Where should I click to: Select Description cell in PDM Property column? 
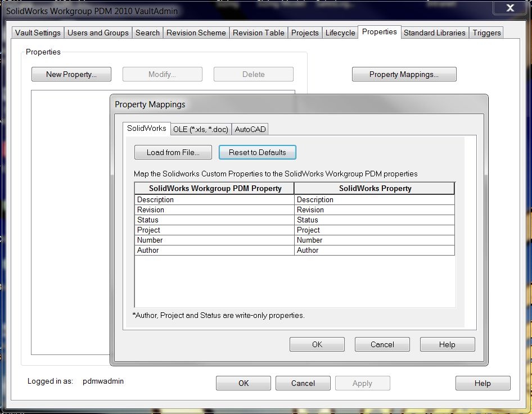click(x=214, y=199)
